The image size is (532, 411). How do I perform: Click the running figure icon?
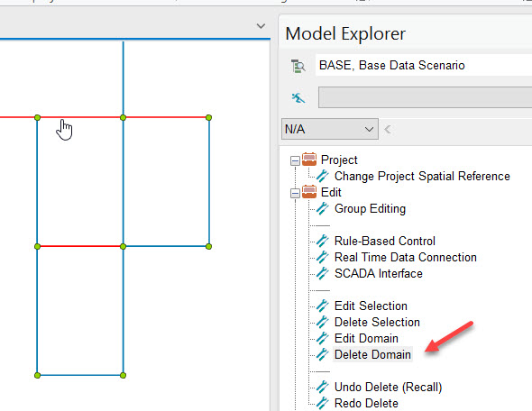tap(298, 98)
